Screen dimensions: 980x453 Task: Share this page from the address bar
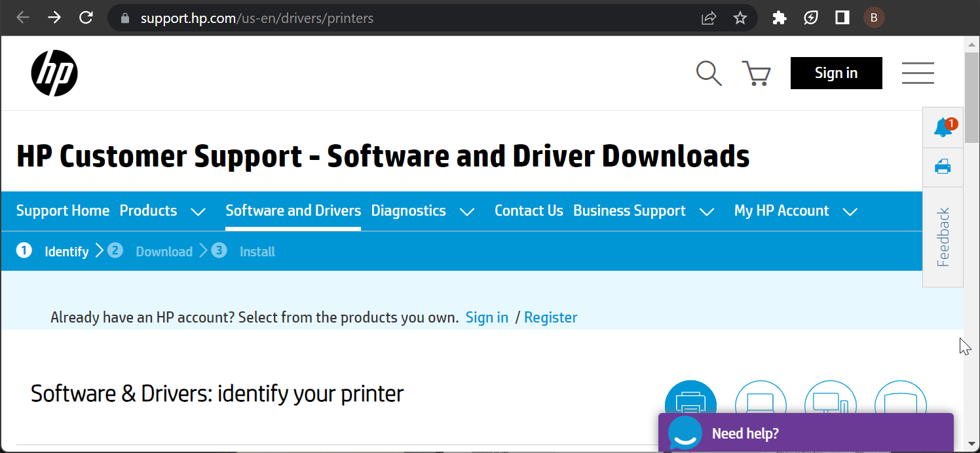click(x=709, y=18)
